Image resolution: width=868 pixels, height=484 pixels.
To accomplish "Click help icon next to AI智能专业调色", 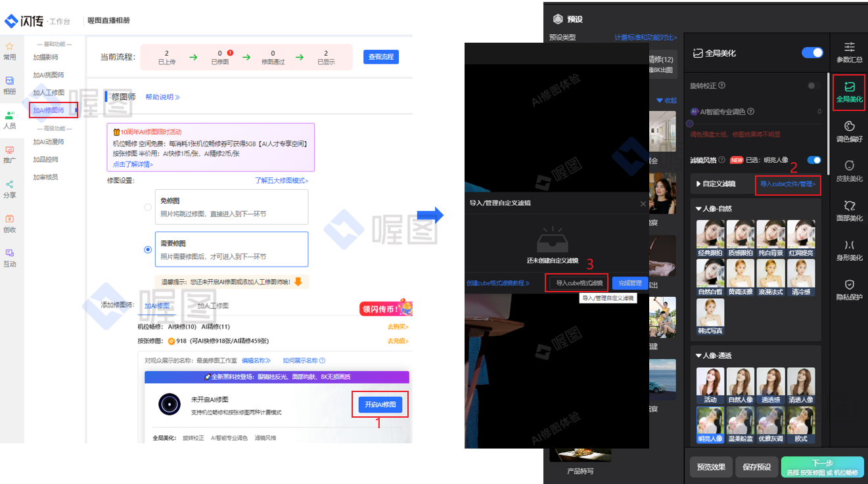I will coord(751,112).
